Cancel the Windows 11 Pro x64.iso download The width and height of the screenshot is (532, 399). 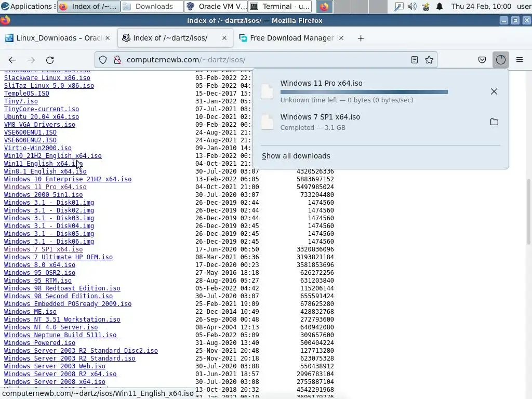coord(494,91)
